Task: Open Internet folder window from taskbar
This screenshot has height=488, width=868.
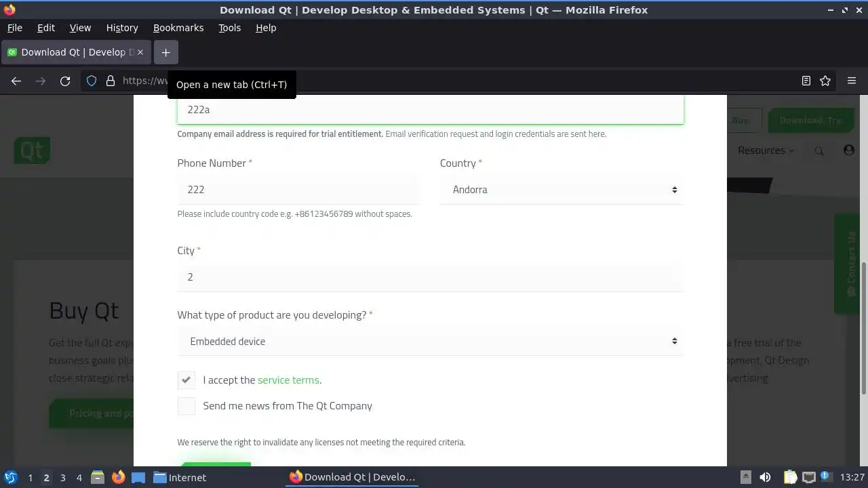Action: [180, 477]
